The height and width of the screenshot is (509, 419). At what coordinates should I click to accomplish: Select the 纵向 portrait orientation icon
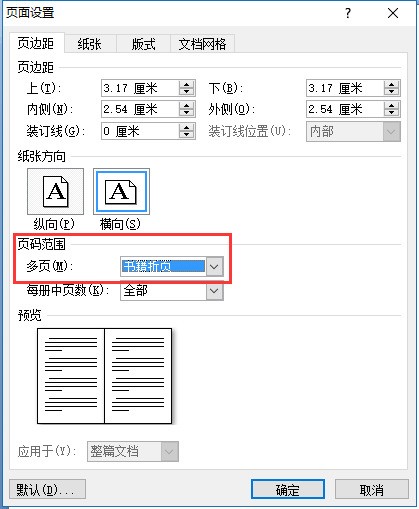pos(55,191)
